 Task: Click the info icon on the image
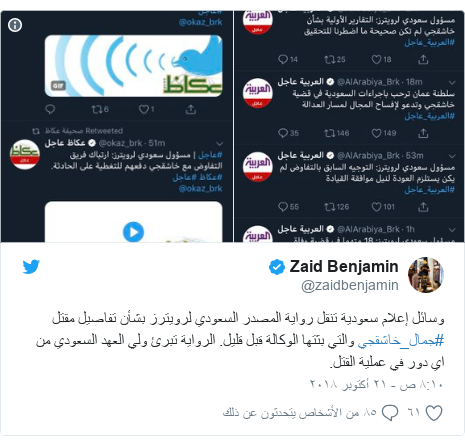pos(15,25)
